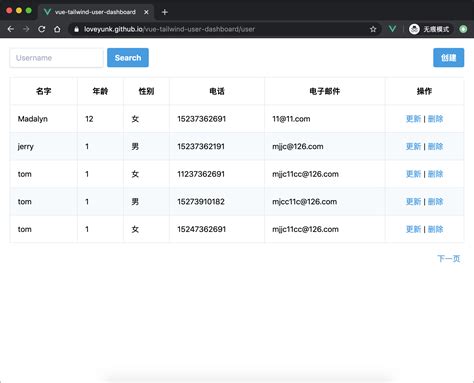Screen dimensions: 474x383
Task: Click phone number 15237362691
Action: click(x=202, y=119)
